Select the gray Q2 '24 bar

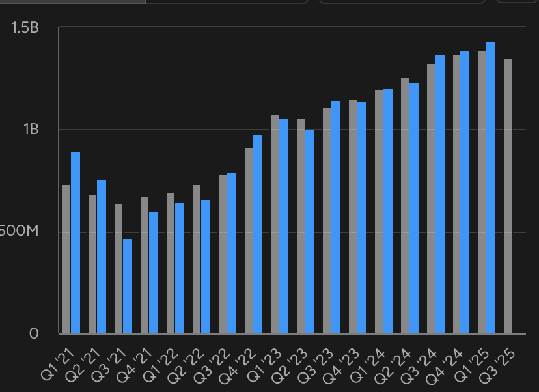pos(405,206)
